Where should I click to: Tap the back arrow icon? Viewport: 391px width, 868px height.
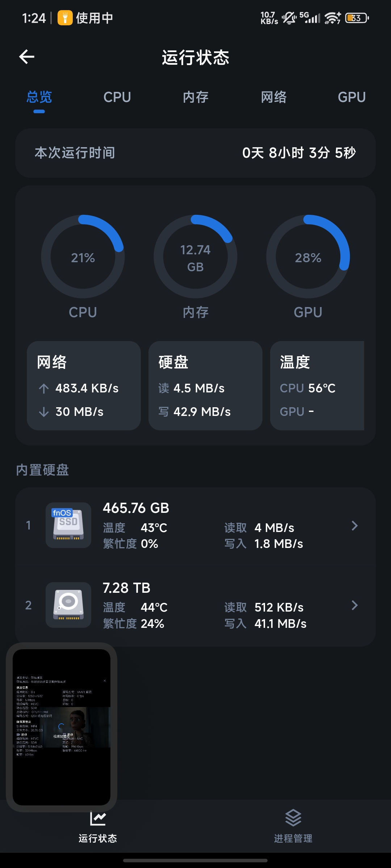(x=27, y=57)
